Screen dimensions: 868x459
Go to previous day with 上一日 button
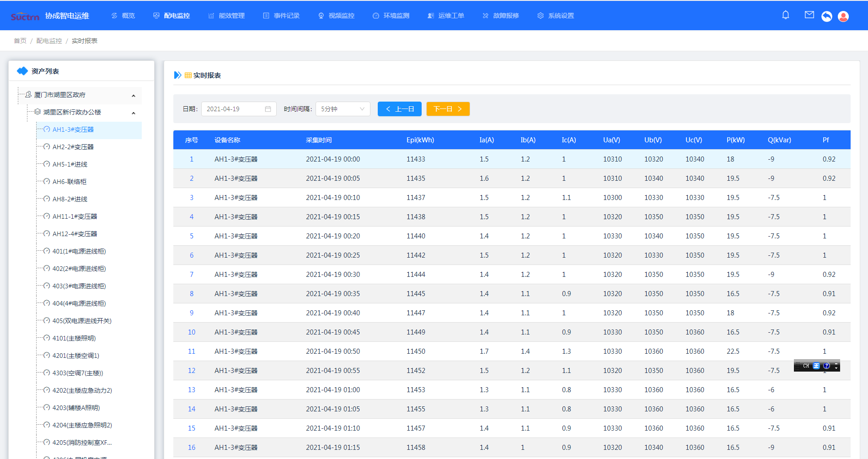tap(400, 109)
